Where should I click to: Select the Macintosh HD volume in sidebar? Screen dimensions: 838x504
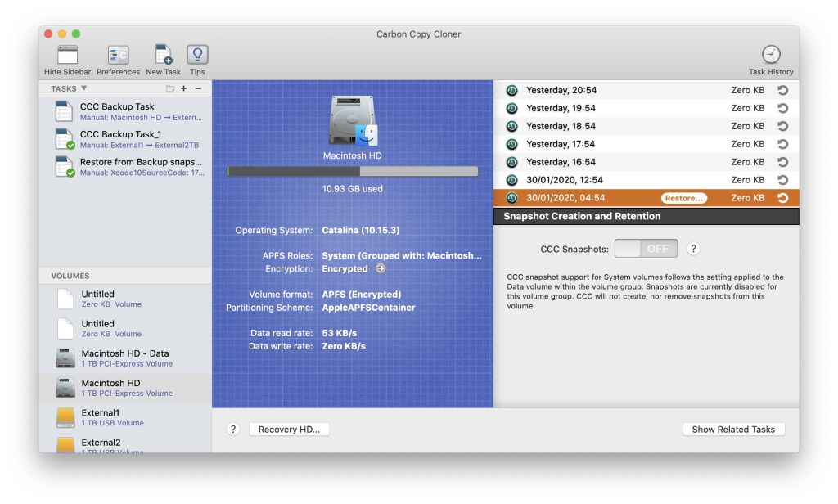point(125,388)
